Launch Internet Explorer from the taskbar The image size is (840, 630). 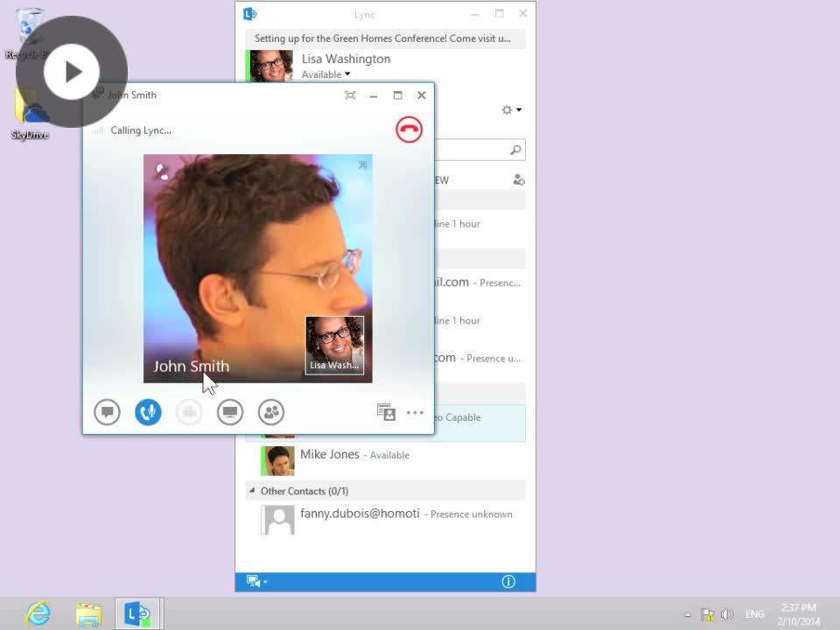point(38,613)
